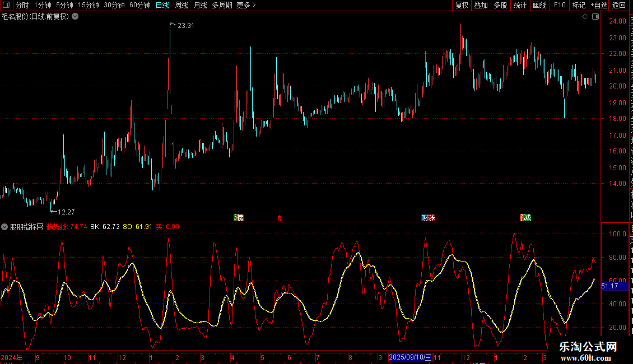
Task: Click the 20.00 price axis label
Action: point(618,86)
